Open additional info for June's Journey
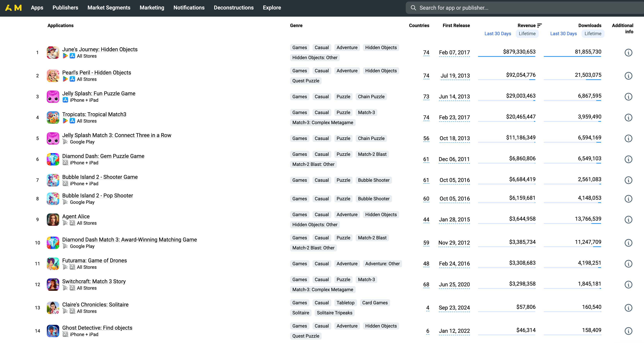This screenshot has width=644, height=343. tap(628, 53)
